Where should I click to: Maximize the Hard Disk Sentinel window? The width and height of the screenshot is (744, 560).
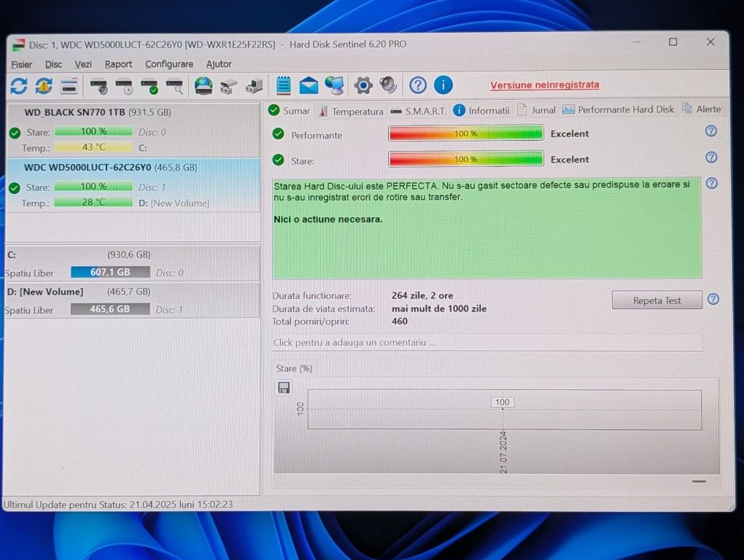(673, 42)
